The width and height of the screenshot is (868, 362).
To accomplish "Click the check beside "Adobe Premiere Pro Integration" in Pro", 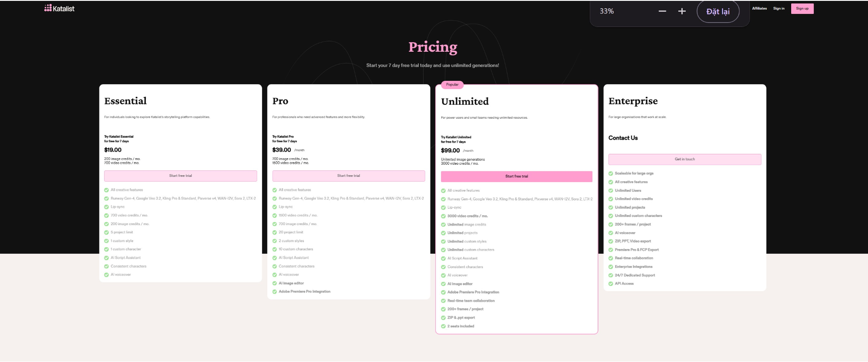I will (x=274, y=292).
